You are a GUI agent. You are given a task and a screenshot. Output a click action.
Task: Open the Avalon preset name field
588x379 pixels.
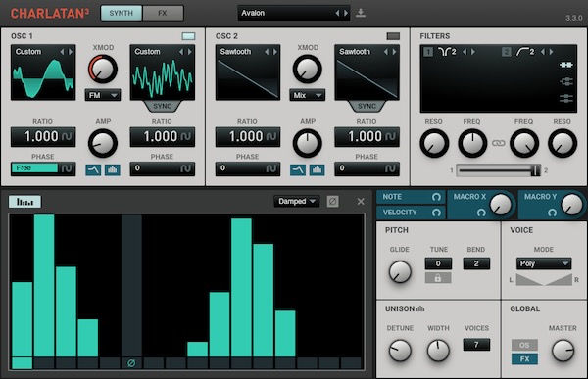tap(286, 13)
